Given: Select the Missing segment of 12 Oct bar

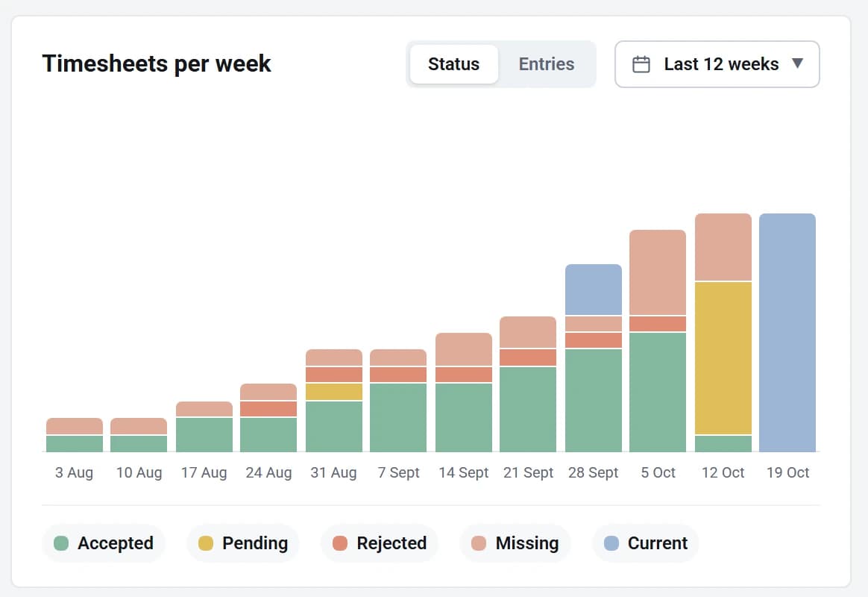Looking at the screenshot, I should click(723, 247).
